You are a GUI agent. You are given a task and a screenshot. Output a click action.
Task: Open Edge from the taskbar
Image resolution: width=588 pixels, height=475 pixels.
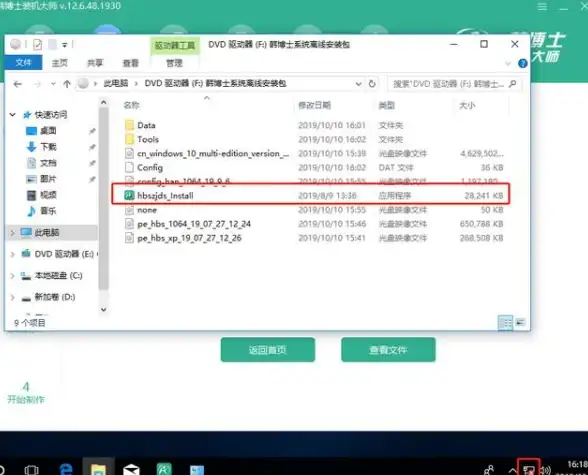pyautogui.click(x=66, y=469)
